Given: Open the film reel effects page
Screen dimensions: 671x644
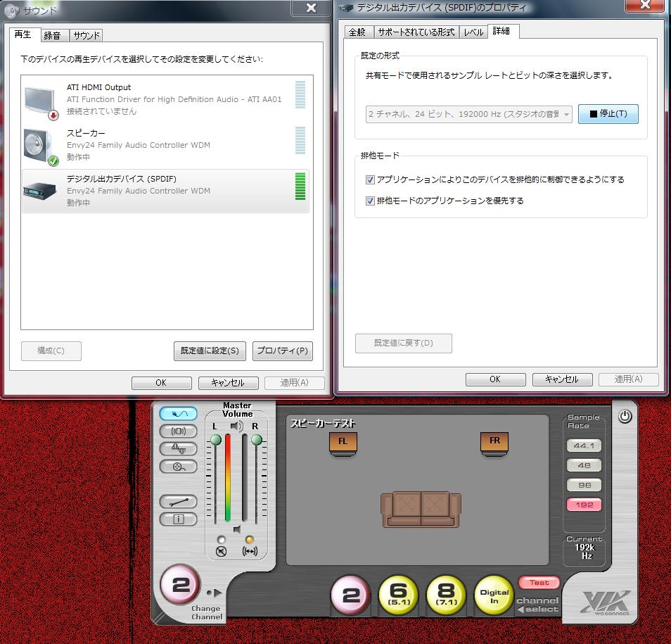Looking at the screenshot, I should tap(179, 467).
